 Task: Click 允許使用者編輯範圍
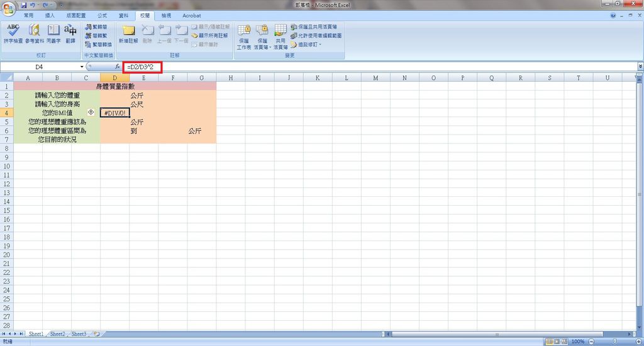click(x=316, y=36)
